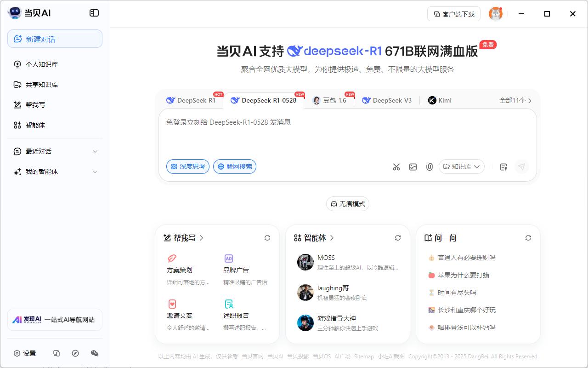Click the scissors screenshot icon
The image size is (588, 368).
396,167
